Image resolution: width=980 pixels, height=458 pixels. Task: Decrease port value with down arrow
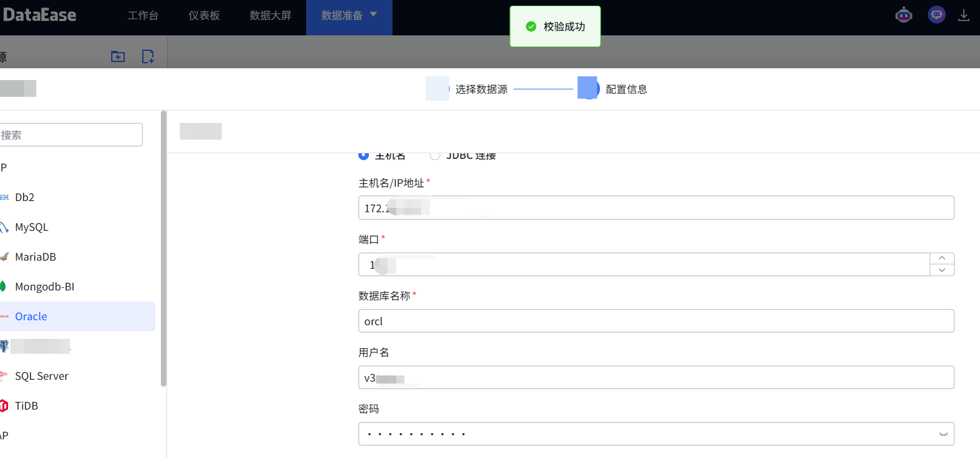point(942,270)
